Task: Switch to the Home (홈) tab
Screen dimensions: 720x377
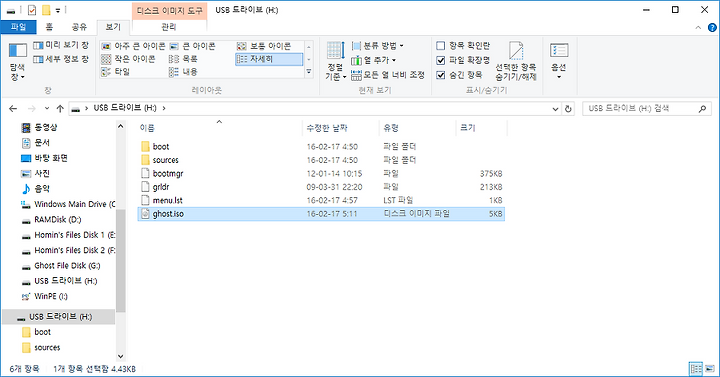Action: (49, 27)
